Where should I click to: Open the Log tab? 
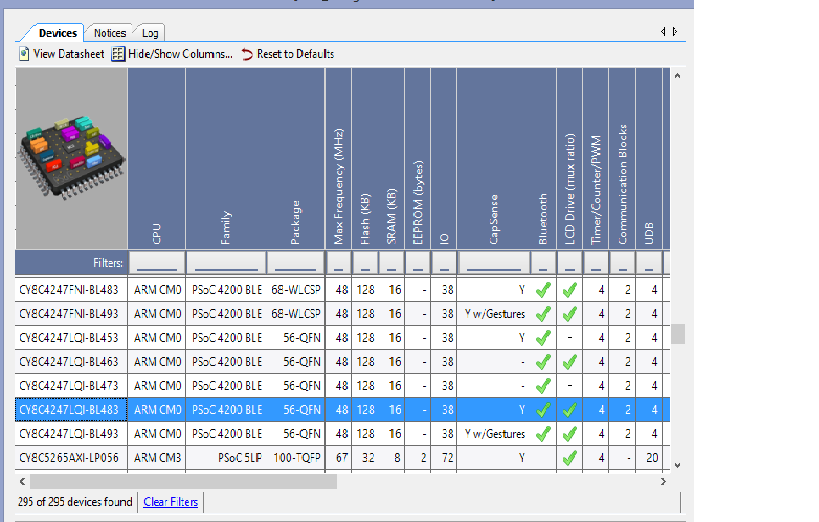click(x=149, y=33)
